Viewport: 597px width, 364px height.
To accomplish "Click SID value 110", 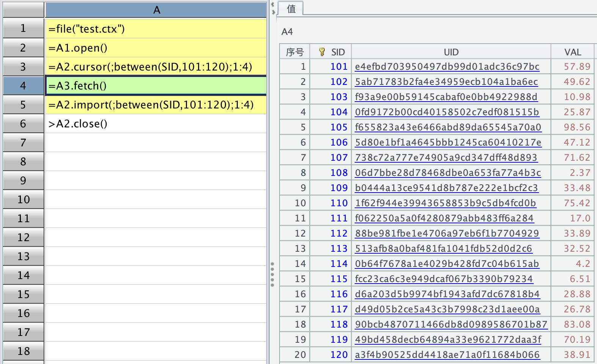I will click(339, 203).
